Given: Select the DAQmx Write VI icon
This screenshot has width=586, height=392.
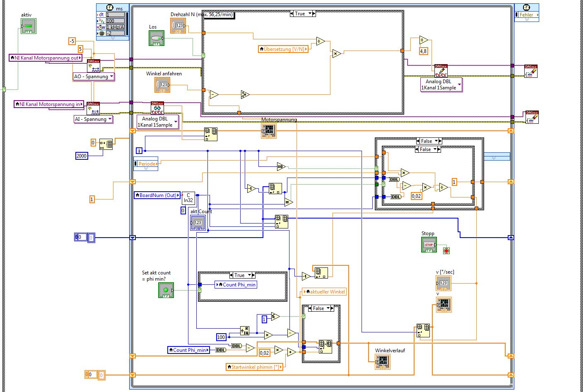Looking at the screenshot, I should pyautogui.click(x=441, y=71).
